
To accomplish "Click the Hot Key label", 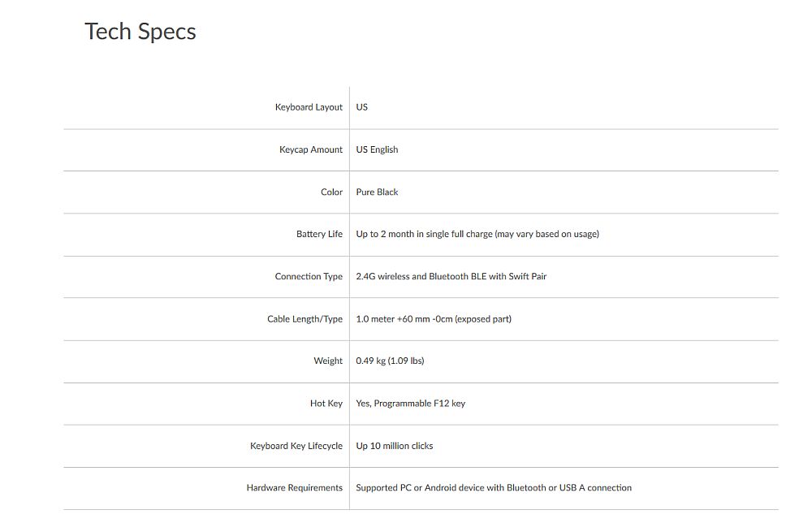I will pos(326,404).
